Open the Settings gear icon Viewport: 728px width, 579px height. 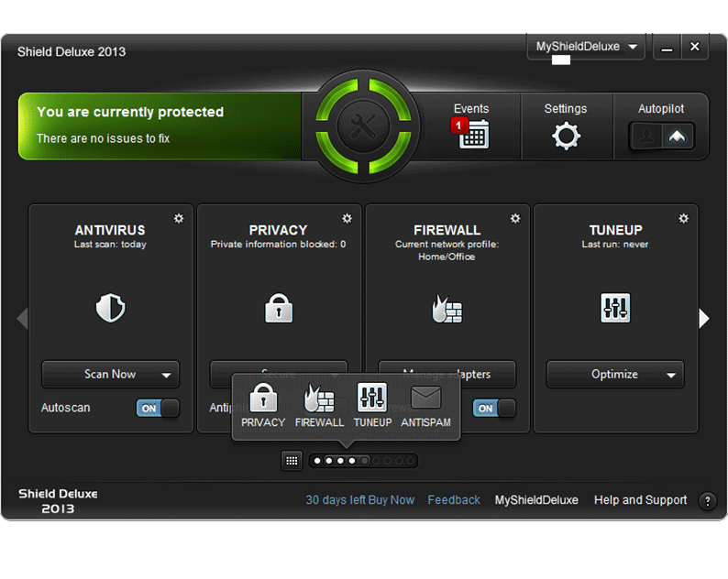click(566, 136)
